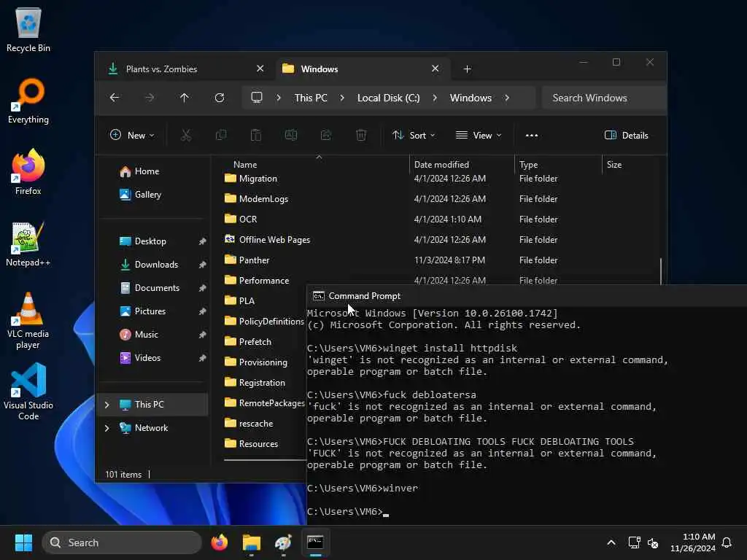
Task: Click the Up to parent folder arrow
Action: coord(185,98)
